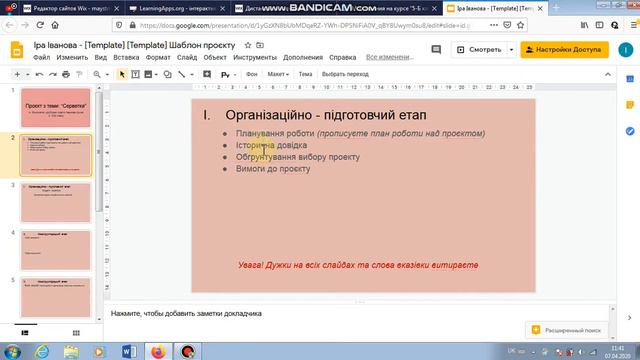Image resolution: width=640 pixels, height=360 pixels.
Task: Bookmark this page with star
Action: pos(520,25)
